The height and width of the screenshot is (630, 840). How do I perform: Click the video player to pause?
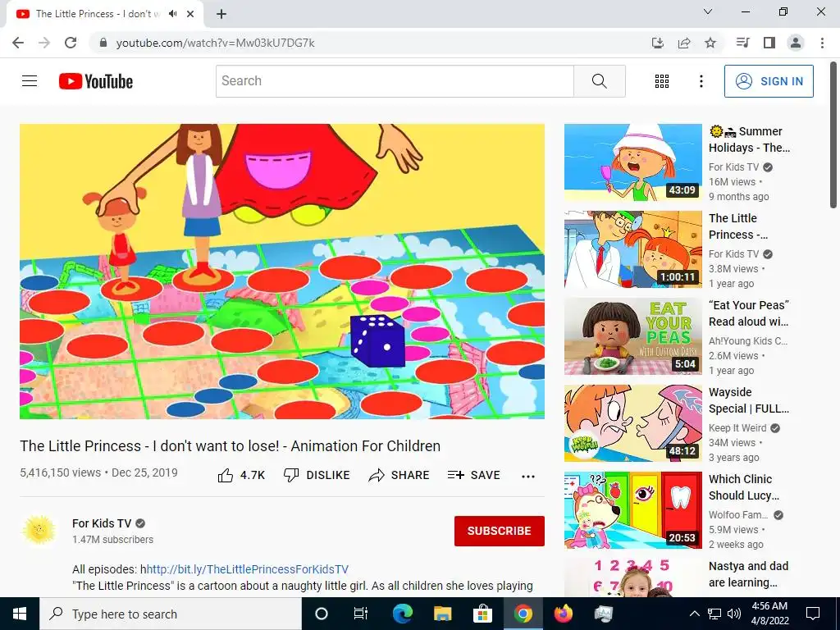coord(282,271)
